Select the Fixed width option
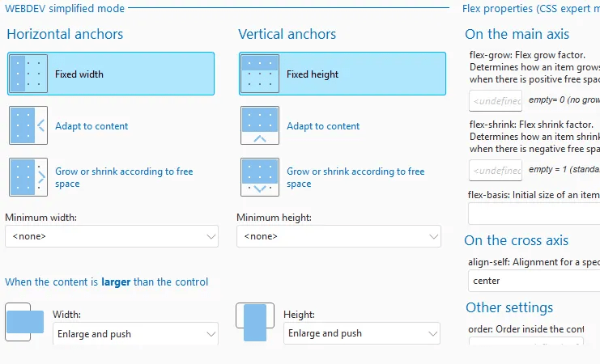 click(x=79, y=74)
